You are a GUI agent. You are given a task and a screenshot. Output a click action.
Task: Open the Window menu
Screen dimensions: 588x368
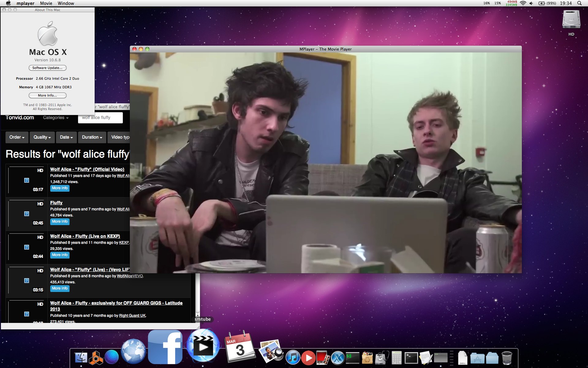pos(66,3)
